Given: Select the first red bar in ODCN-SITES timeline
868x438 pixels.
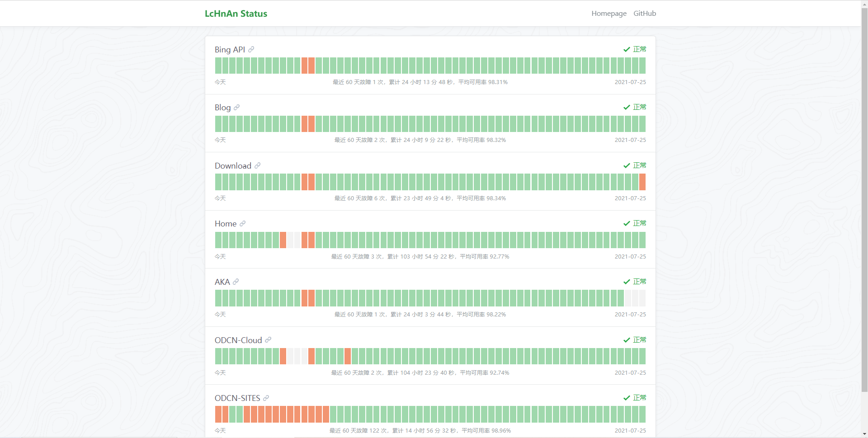Looking at the screenshot, I should [218, 414].
